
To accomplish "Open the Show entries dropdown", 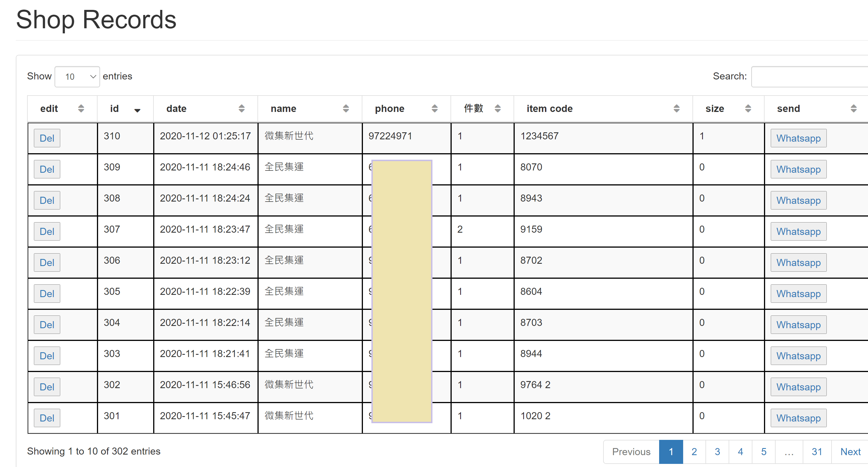I will [77, 77].
